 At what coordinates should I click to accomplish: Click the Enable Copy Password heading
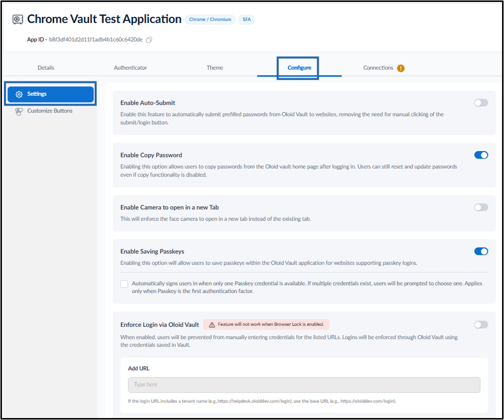pyautogui.click(x=151, y=155)
